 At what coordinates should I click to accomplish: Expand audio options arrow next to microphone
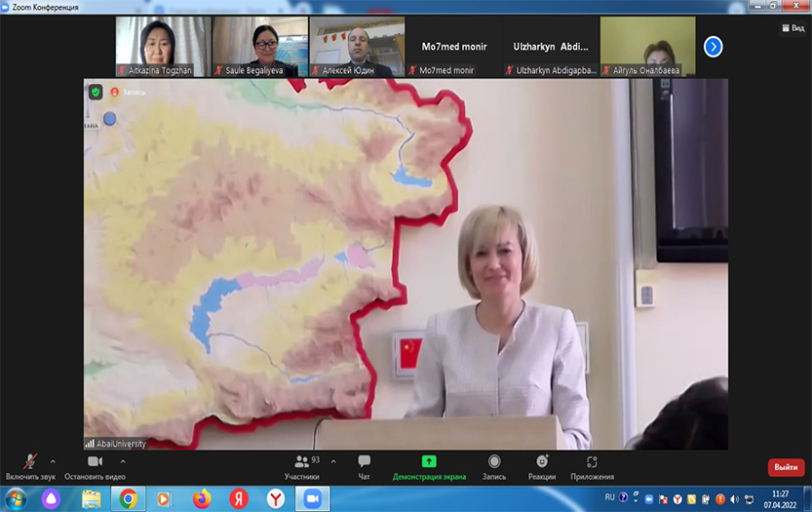point(53,461)
